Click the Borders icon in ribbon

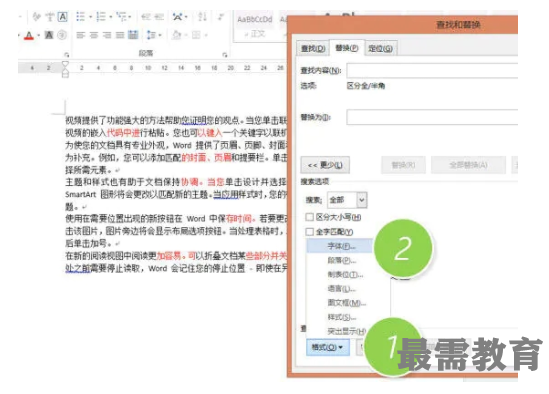(x=196, y=35)
